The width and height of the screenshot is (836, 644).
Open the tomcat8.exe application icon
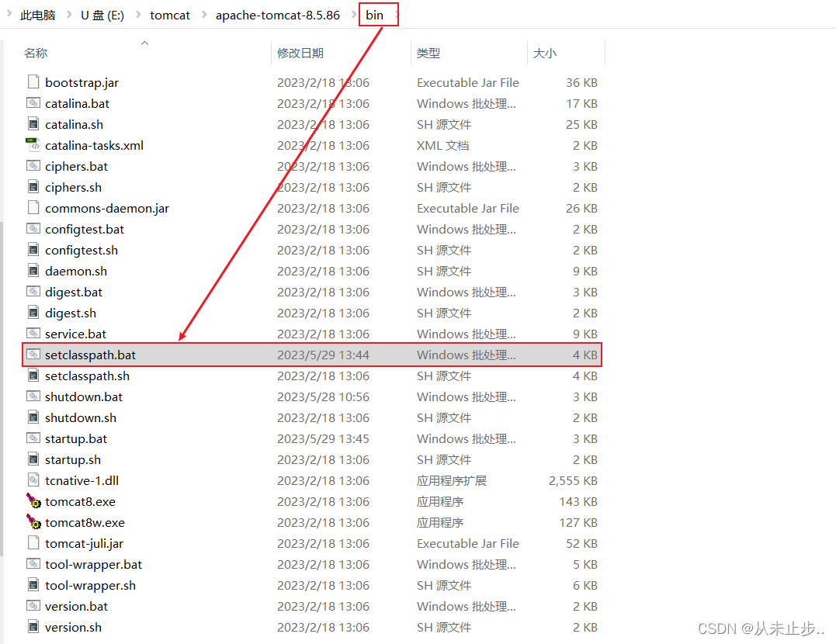[33, 501]
